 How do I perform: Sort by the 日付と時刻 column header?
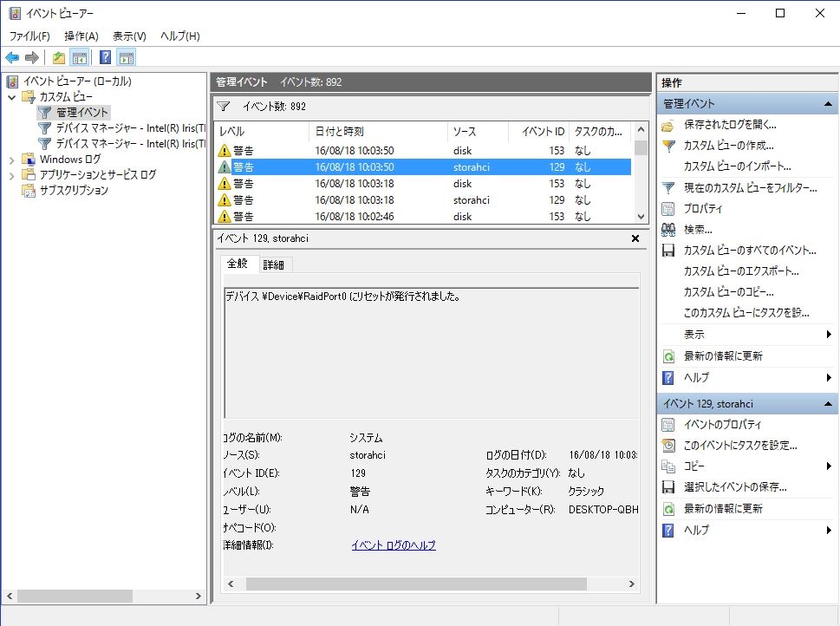[x=378, y=132]
